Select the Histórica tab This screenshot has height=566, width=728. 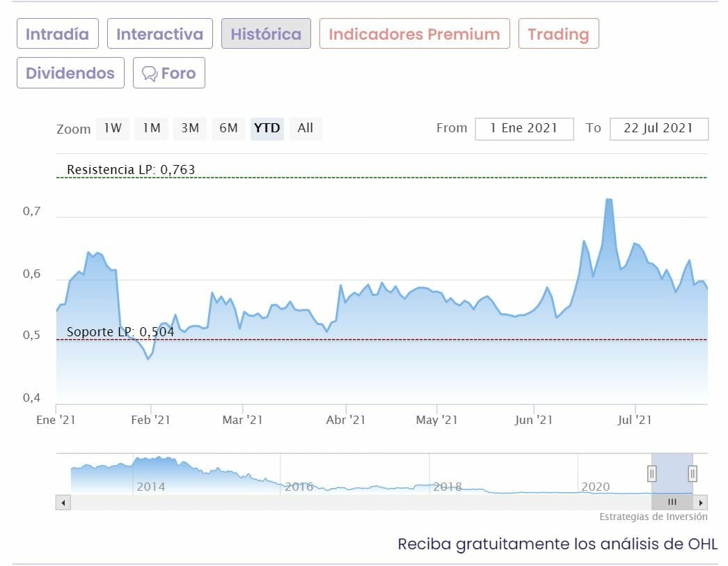pos(266,33)
